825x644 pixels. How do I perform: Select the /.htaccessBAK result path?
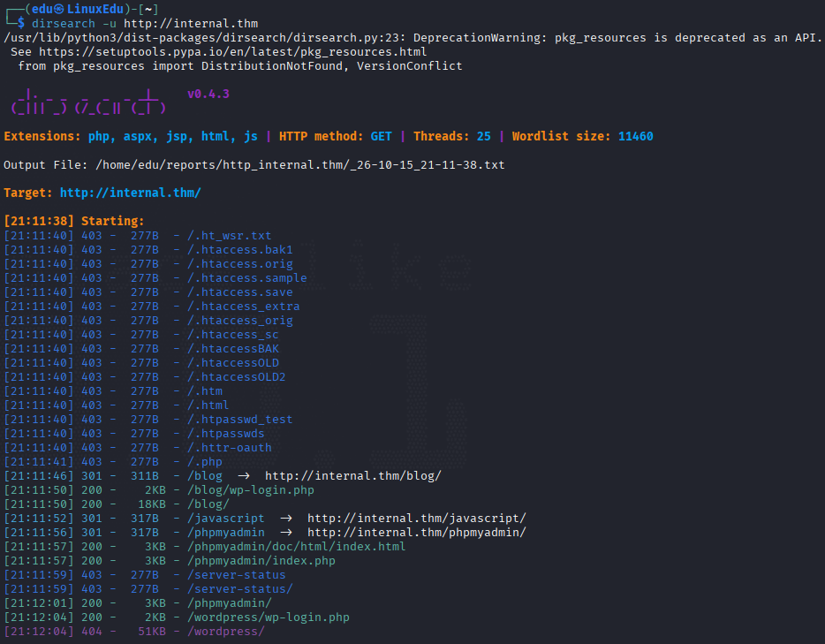tap(233, 349)
